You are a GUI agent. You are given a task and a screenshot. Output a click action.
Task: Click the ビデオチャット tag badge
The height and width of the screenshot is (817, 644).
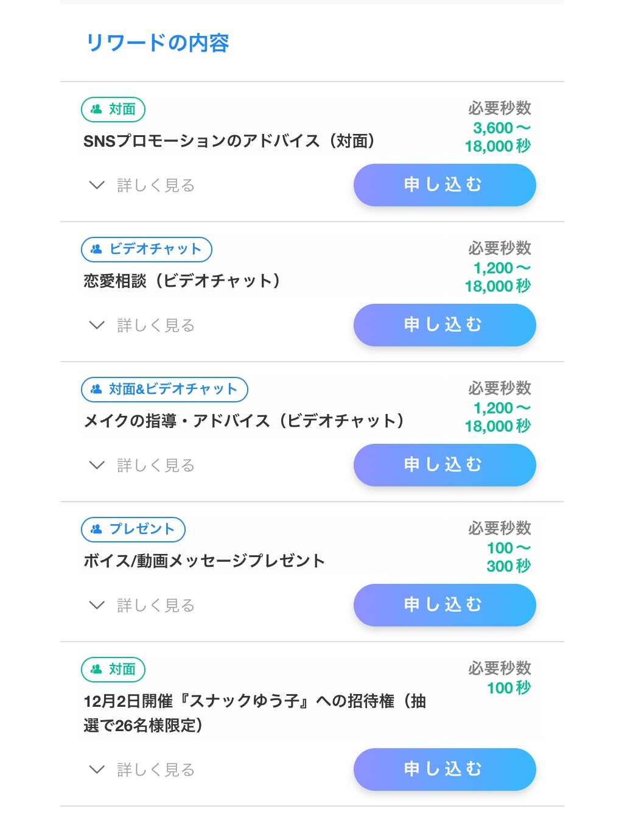(x=147, y=250)
